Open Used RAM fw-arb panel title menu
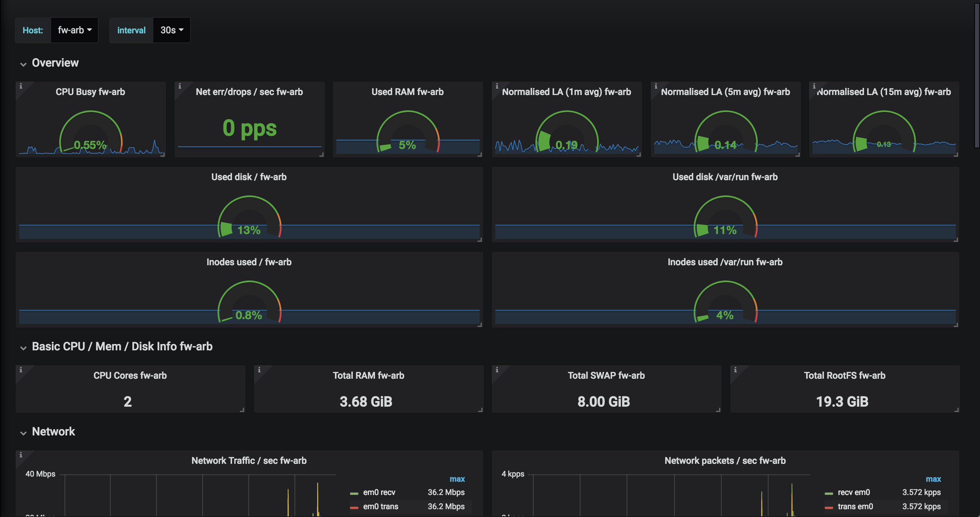Image resolution: width=980 pixels, height=517 pixels. coord(407,91)
